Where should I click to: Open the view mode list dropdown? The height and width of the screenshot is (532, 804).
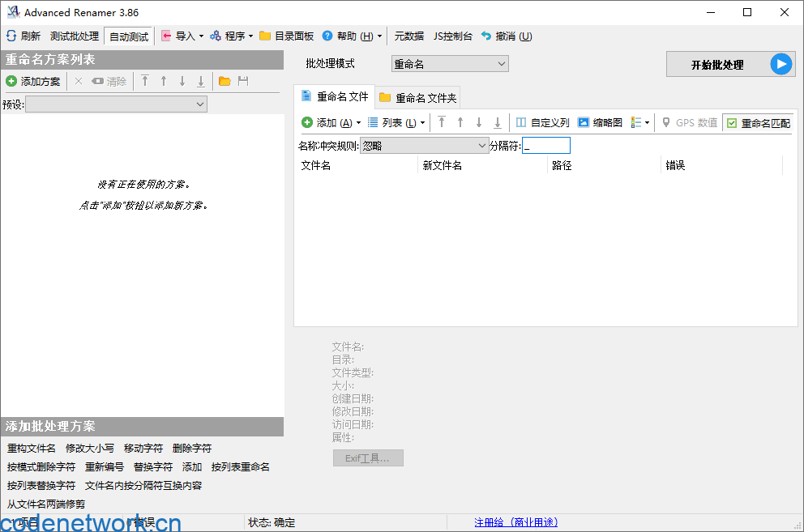point(640,122)
